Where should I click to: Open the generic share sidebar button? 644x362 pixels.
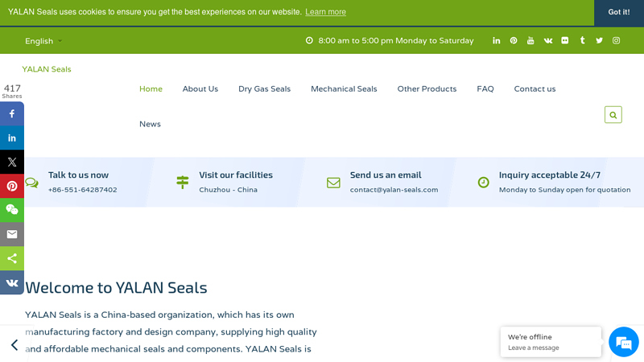12,258
